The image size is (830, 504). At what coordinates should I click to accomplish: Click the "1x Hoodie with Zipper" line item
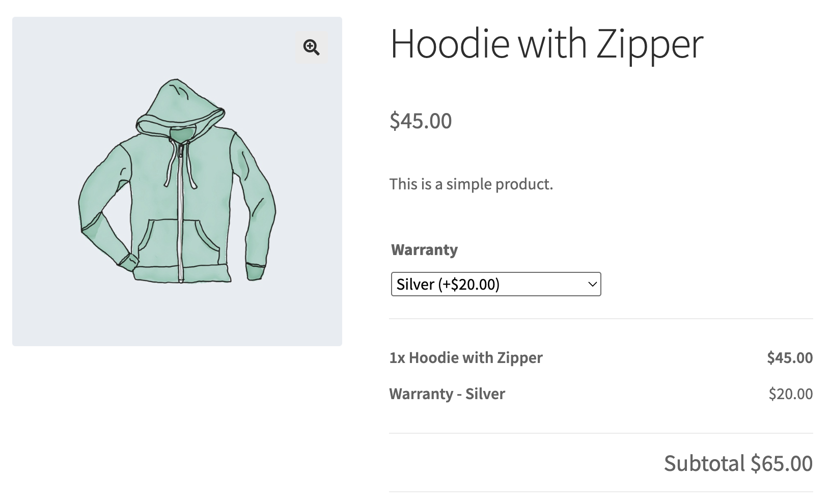click(466, 357)
